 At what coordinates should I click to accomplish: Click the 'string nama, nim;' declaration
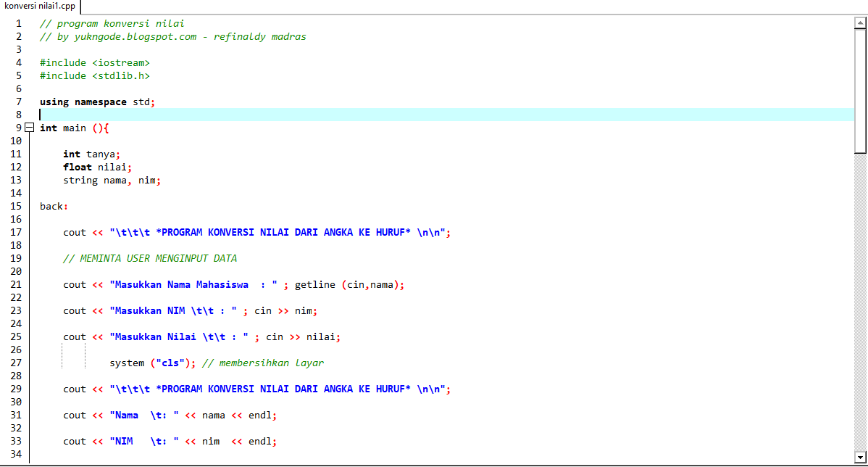(112, 181)
